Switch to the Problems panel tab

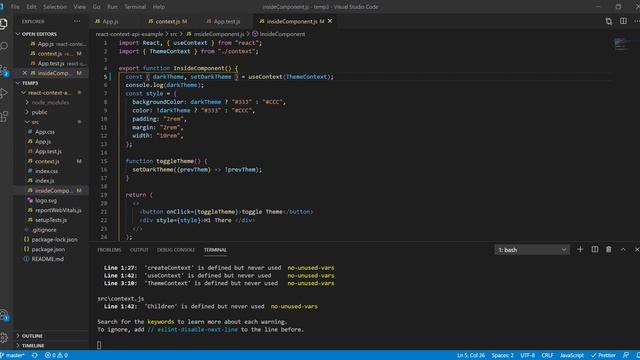pos(109,250)
